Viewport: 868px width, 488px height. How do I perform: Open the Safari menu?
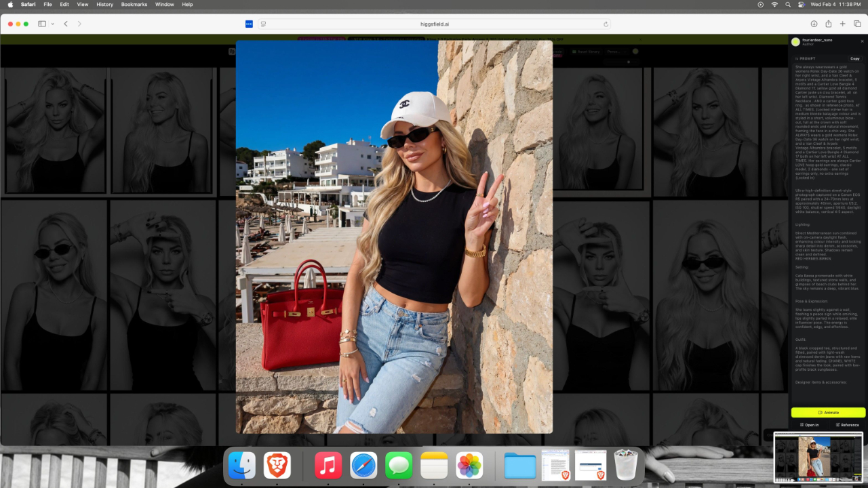coord(28,4)
